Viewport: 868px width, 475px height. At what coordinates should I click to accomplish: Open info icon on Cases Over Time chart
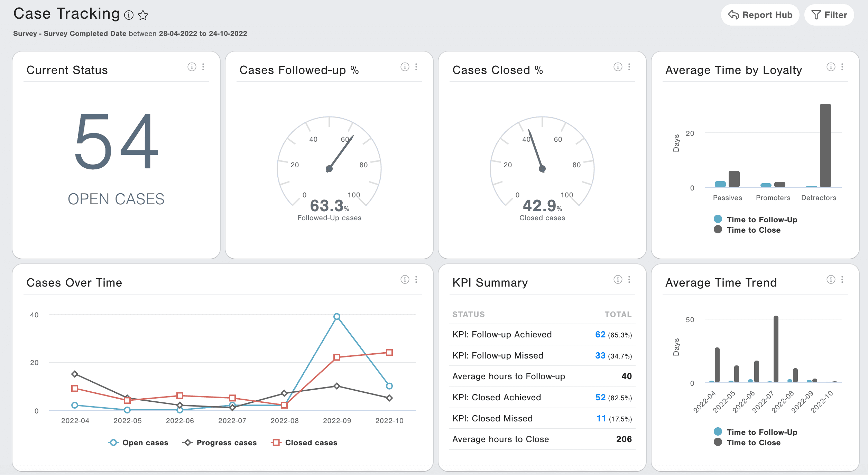(x=405, y=279)
